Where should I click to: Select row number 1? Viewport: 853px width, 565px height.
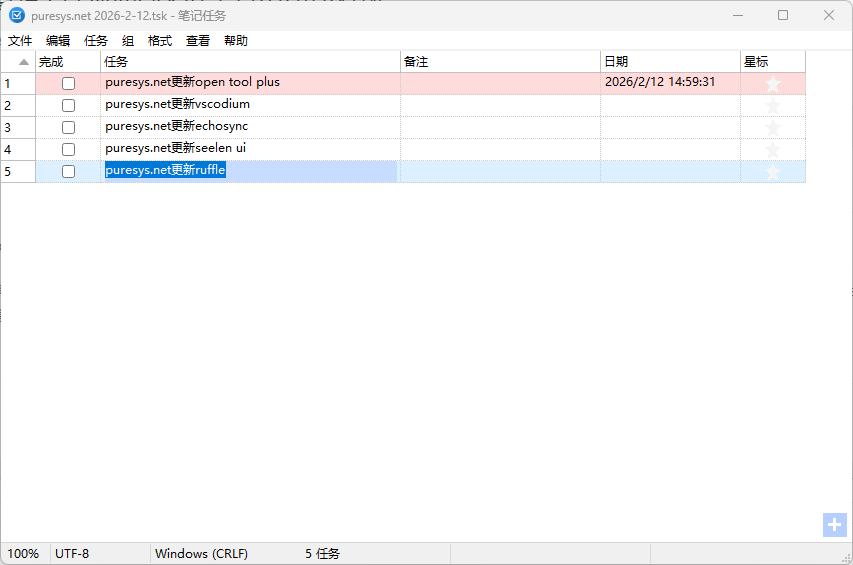click(18, 84)
